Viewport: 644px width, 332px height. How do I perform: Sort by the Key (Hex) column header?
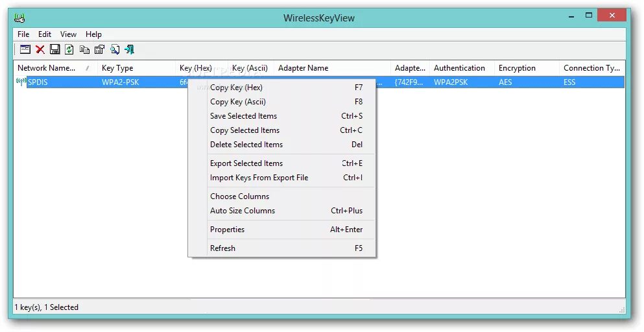point(201,68)
